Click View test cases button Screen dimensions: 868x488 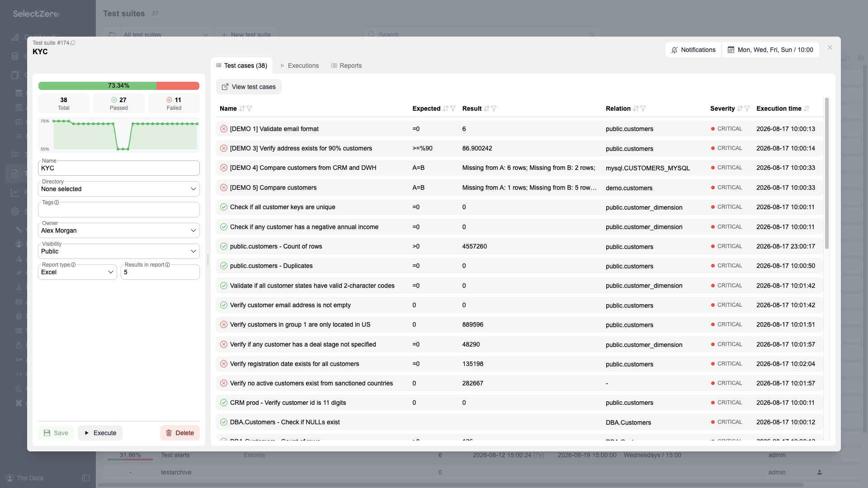pyautogui.click(x=249, y=87)
